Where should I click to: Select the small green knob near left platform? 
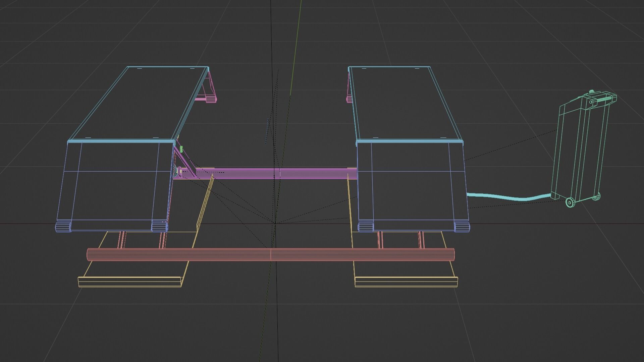click(181, 149)
